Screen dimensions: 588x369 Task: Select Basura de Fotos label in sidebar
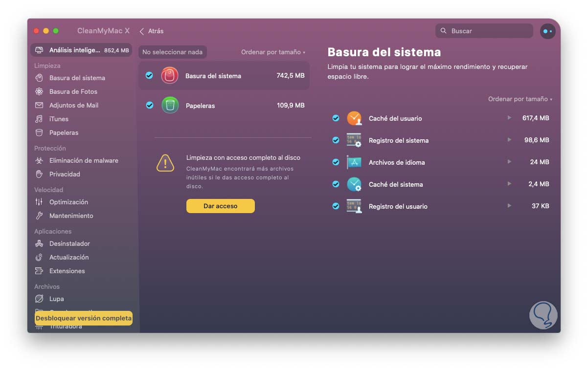73,91
